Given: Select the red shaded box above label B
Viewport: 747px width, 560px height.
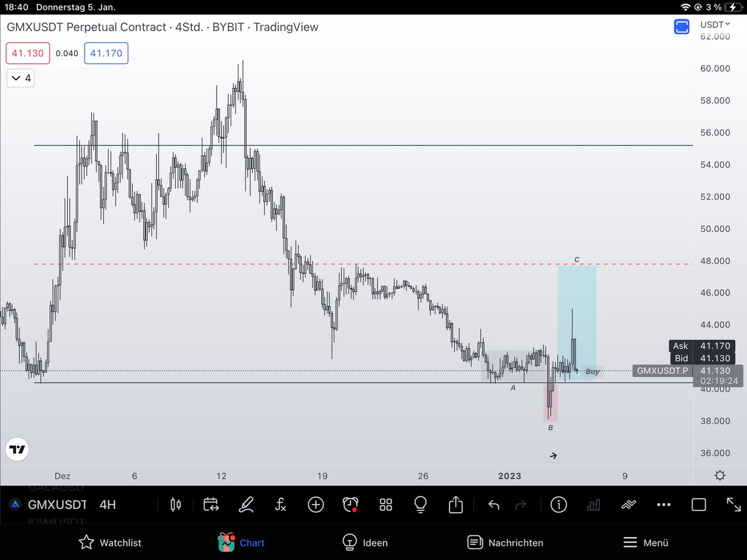Looking at the screenshot, I should pyautogui.click(x=551, y=403).
